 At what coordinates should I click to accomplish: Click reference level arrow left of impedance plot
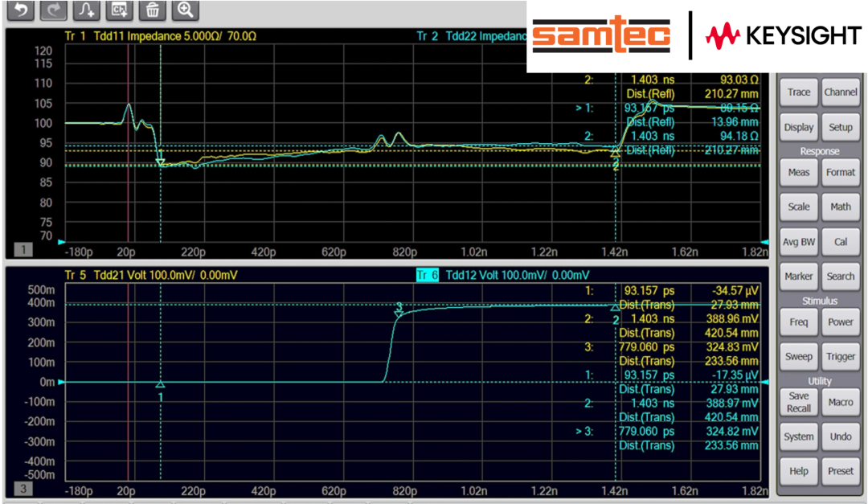[61, 242]
